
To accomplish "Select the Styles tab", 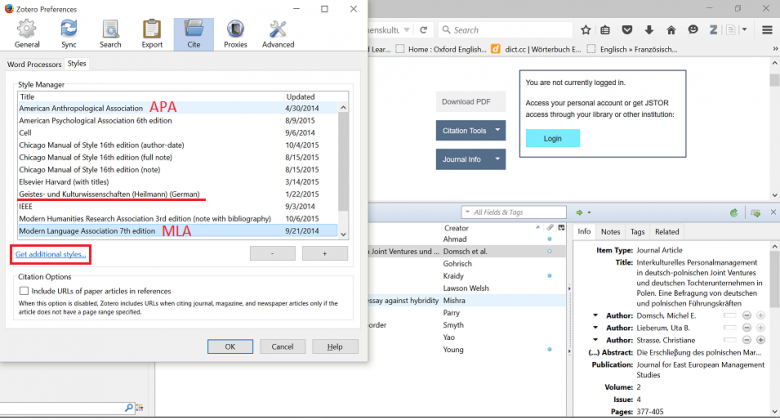I will (77, 64).
